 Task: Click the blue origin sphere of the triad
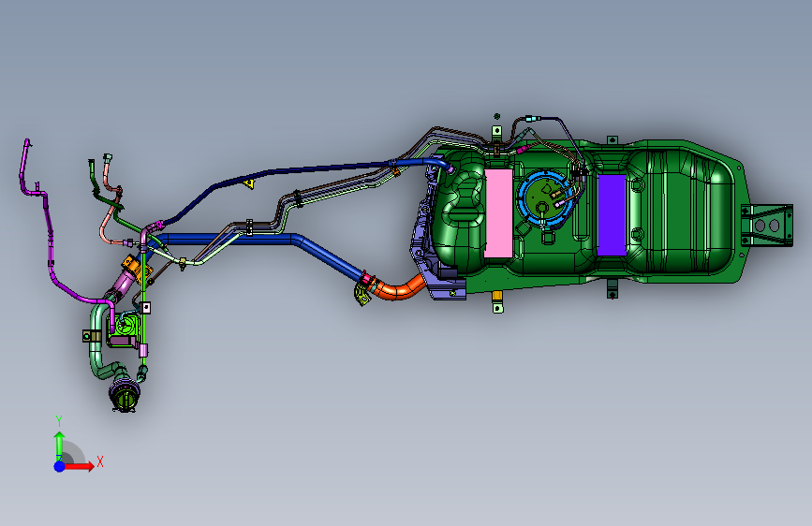pyautogui.click(x=60, y=466)
